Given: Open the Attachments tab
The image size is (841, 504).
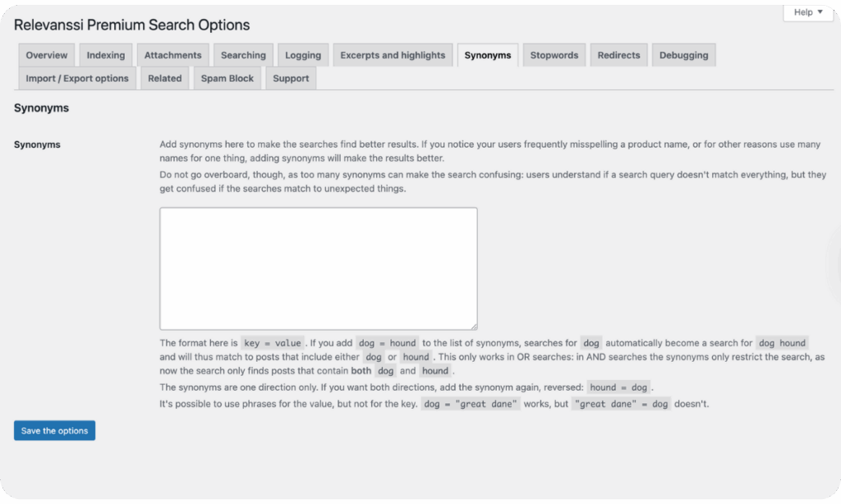Looking at the screenshot, I should [x=172, y=55].
